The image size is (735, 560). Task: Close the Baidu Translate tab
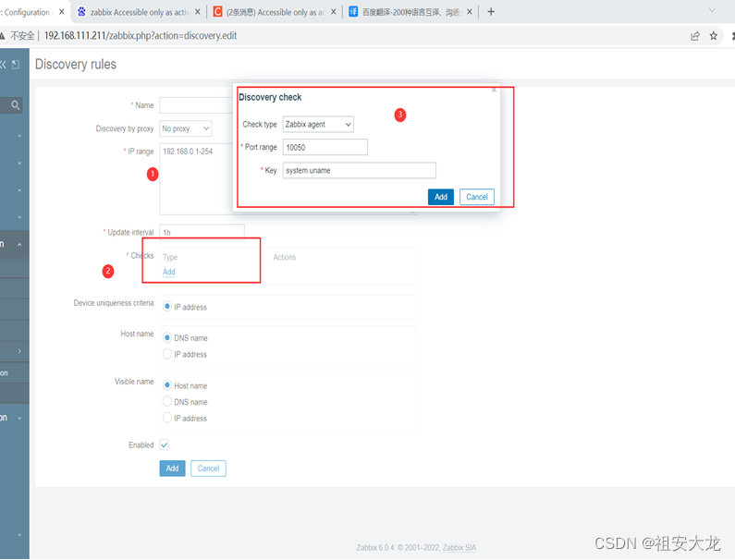click(470, 12)
